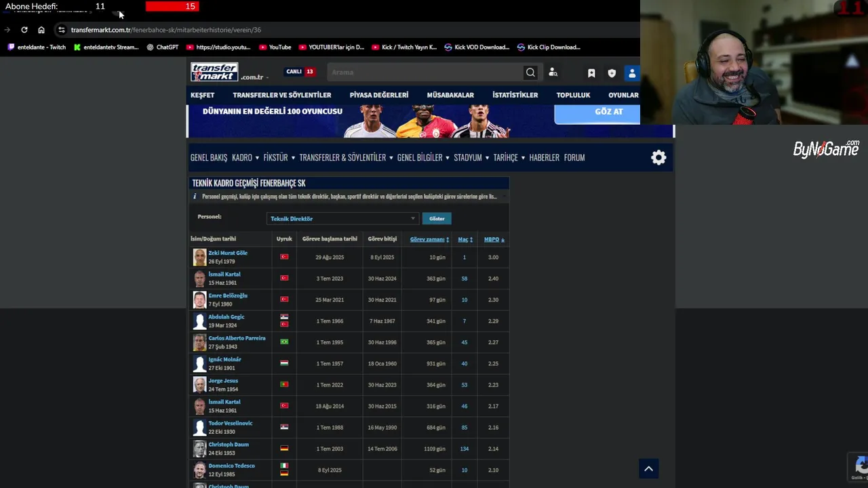The width and height of the screenshot is (868, 488).
Task: Expand the KADRO submenu
Action: point(245,157)
